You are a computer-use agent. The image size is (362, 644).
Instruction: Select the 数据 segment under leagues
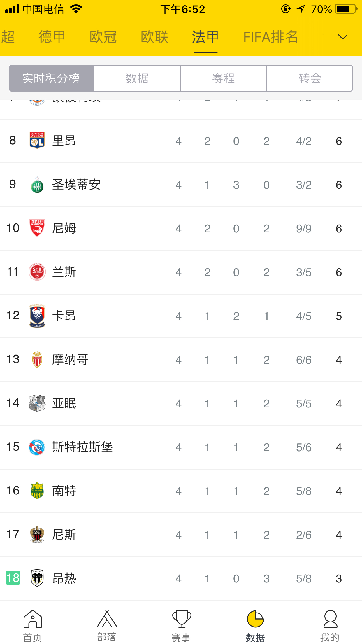[x=137, y=78]
